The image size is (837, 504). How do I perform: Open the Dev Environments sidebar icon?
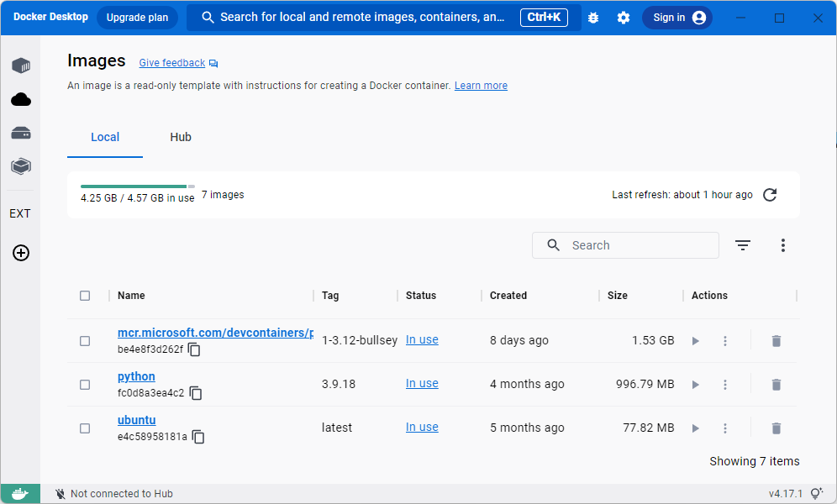coord(21,166)
